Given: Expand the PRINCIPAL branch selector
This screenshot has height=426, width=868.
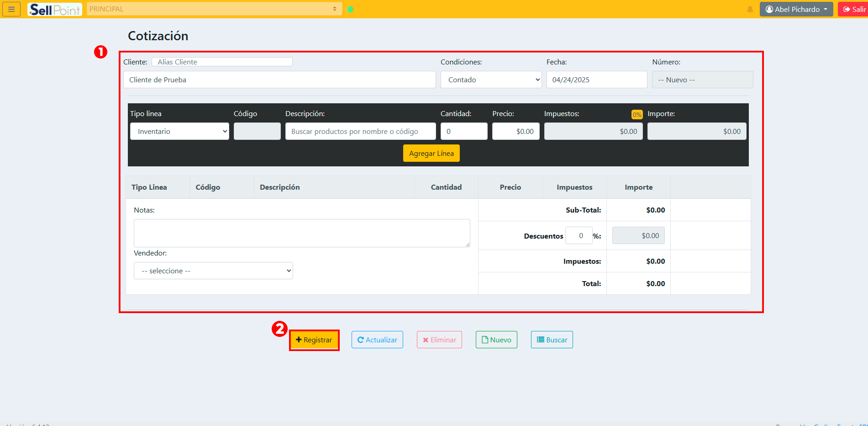Looking at the screenshot, I should [214, 9].
